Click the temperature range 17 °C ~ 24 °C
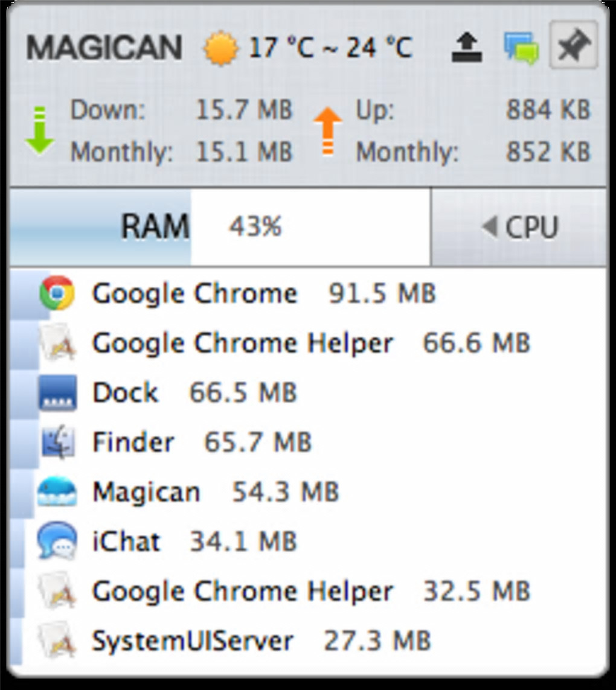Image resolution: width=616 pixels, height=690 pixels. (330, 48)
